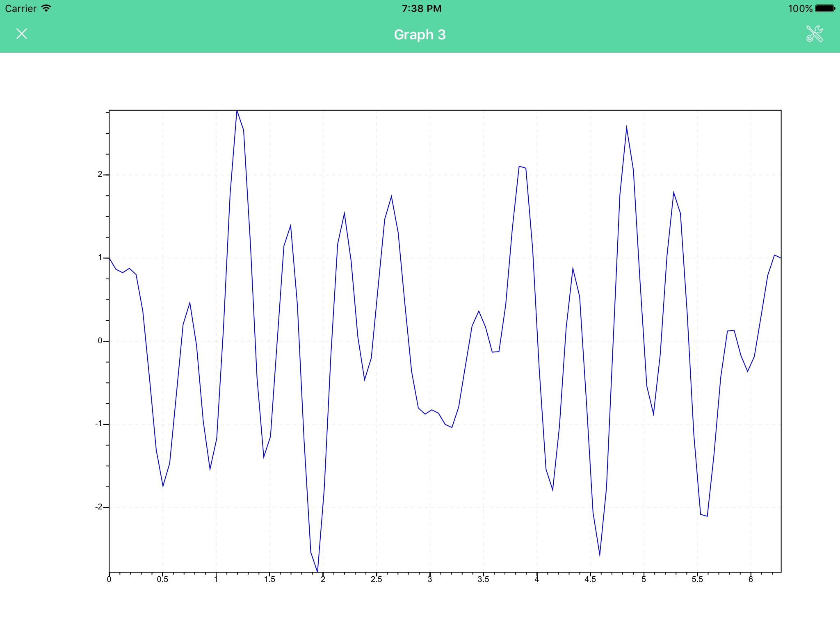The width and height of the screenshot is (840, 630).
Task: Click the Graph 3 title label
Action: pyautogui.click(x=419, y=34)
